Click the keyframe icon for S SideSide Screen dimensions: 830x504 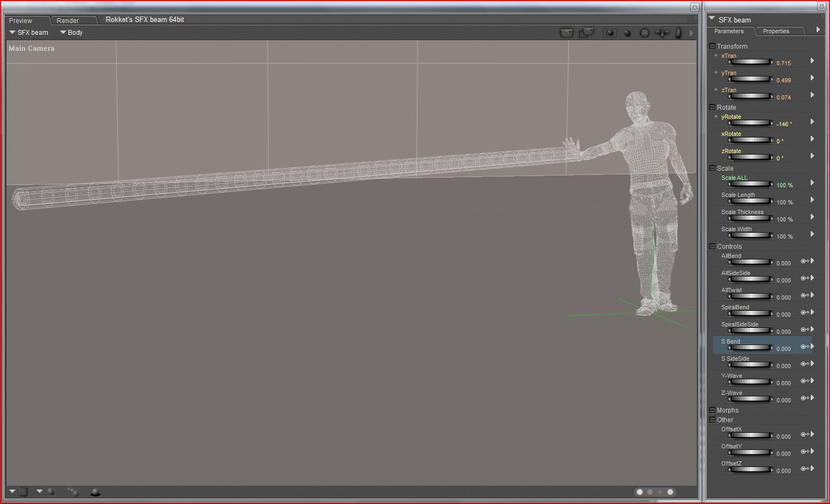tap(805, 364)
